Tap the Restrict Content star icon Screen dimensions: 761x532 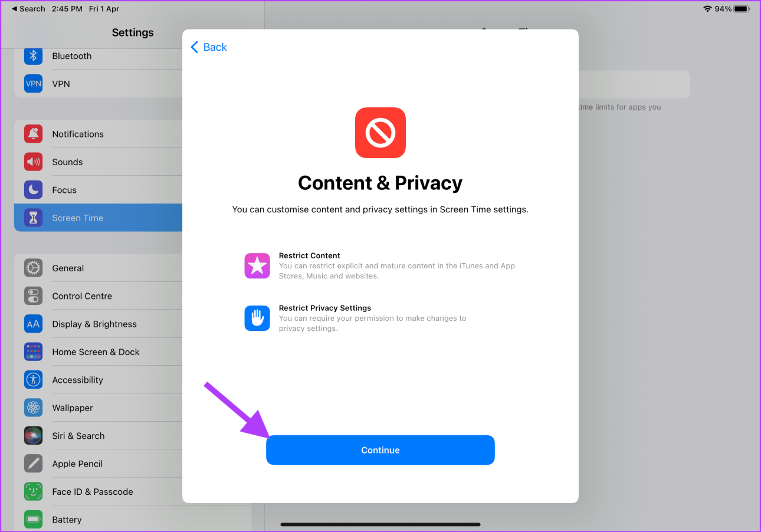coord(257,265)
